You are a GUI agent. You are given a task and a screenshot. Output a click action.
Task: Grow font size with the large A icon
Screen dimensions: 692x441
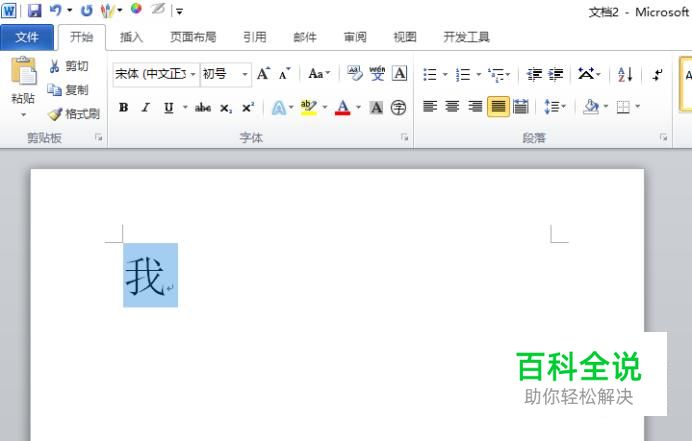[263, 74]
